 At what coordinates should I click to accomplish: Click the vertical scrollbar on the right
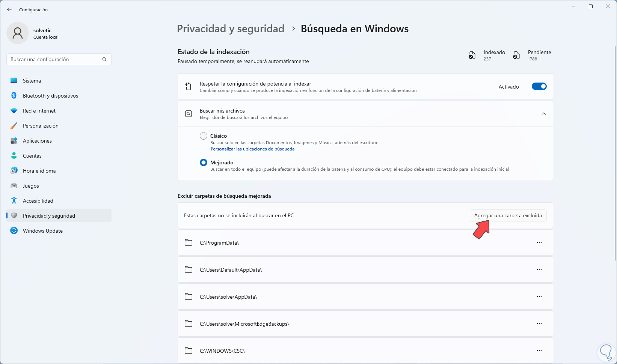click(615, 150)
